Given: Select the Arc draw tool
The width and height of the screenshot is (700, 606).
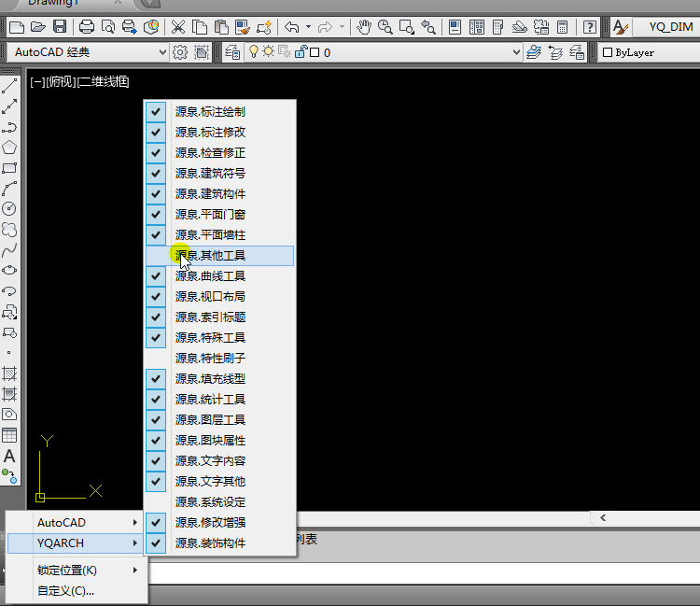Looking at the screenshot, I should 9,189.
